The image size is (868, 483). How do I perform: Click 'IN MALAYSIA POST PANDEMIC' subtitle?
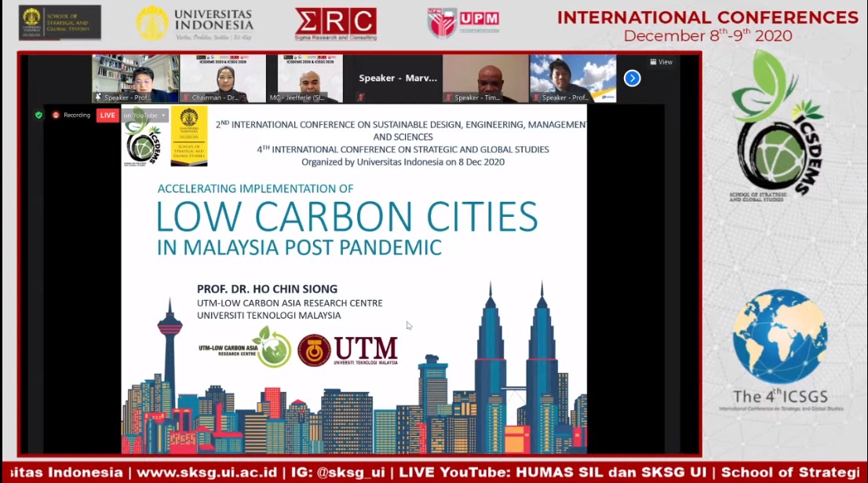point(300,247)
